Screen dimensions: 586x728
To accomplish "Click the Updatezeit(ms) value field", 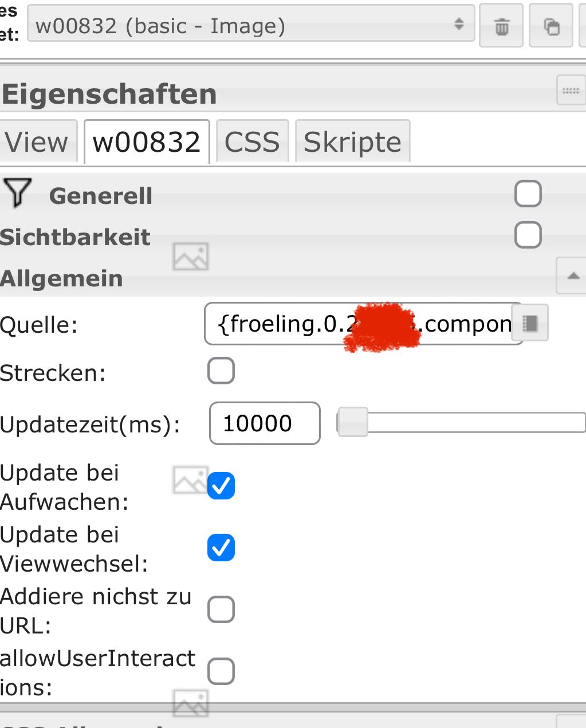I will (264, 423).
